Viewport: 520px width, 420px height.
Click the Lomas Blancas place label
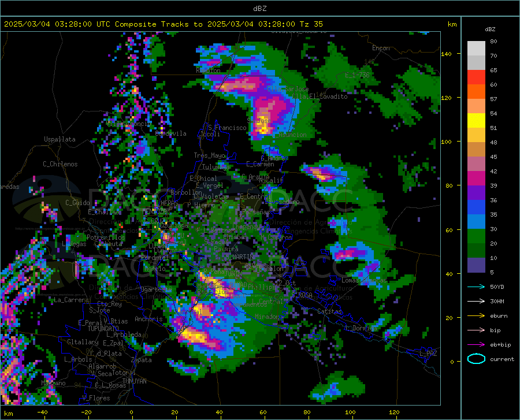(364, 280)
